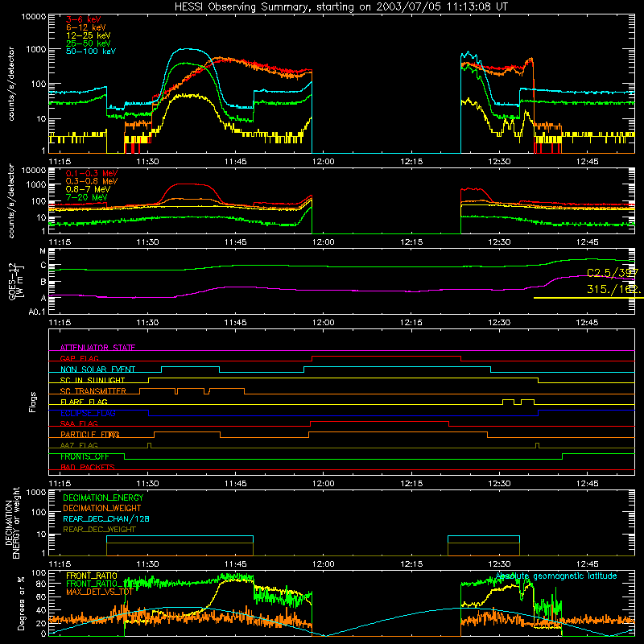Click the SC_TRANSMITTER flag label
Screen dimensions: 644x644
(93, 390)
